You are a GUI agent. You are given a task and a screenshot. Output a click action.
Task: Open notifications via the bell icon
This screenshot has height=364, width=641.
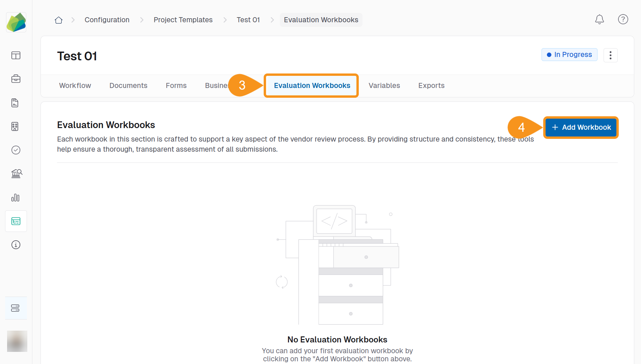[x=600, y=20]
